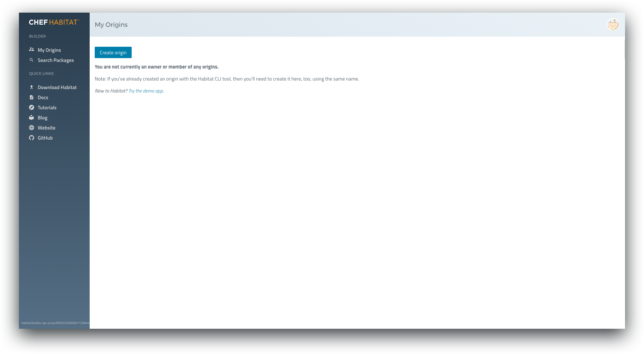Expand the Builder section header
This screenshot has width=644, height=354.
pyautogui.click(x=37, y=36)
